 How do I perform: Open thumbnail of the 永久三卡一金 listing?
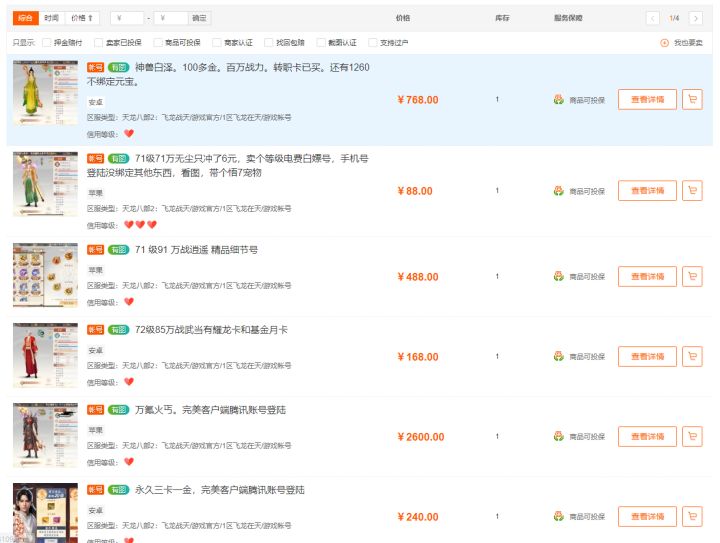[45, 513]
